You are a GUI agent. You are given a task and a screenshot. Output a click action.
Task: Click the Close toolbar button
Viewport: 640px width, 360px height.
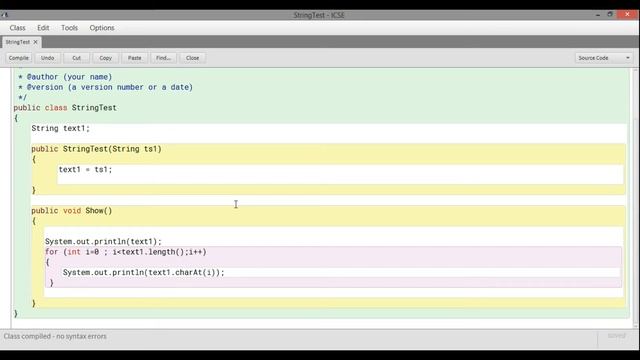193,58
